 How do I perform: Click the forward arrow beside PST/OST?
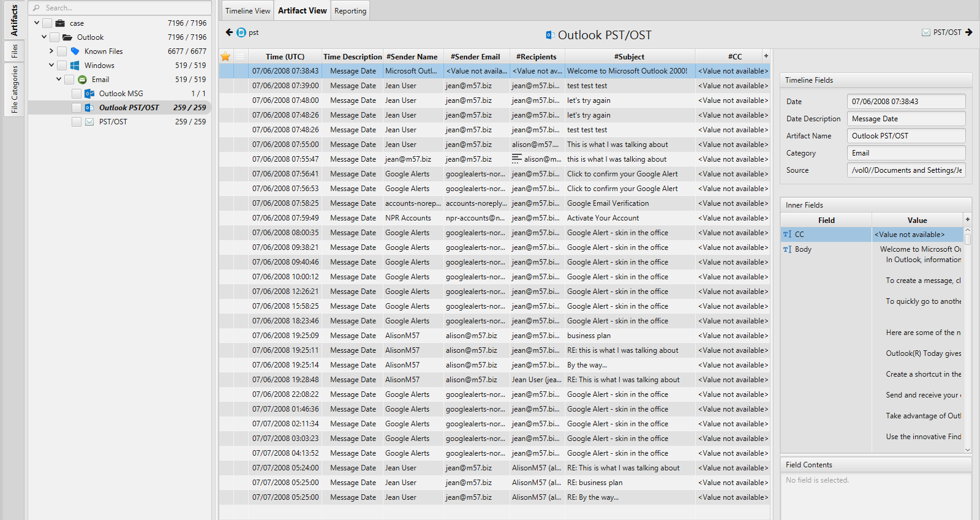click(969, 32)
